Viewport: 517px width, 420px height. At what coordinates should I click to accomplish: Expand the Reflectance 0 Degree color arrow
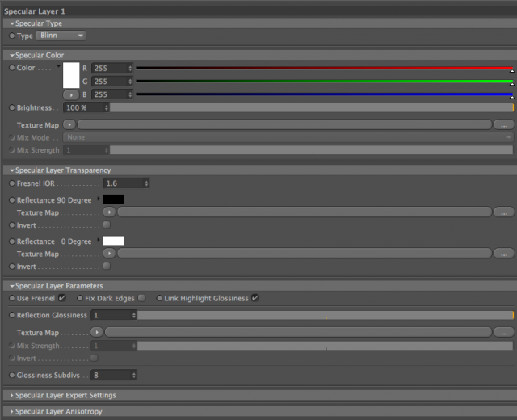[99, 241]
